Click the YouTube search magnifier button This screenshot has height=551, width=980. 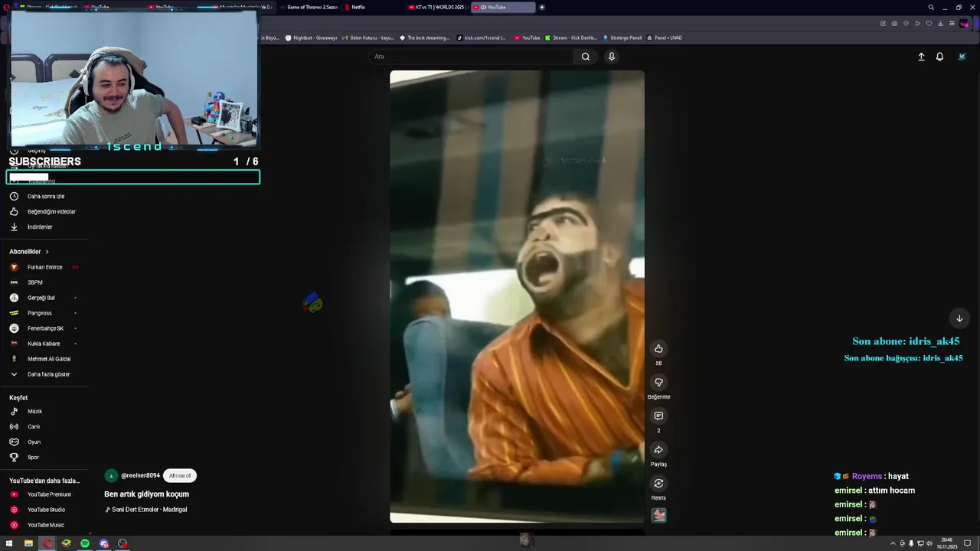[x=586, y=57]
